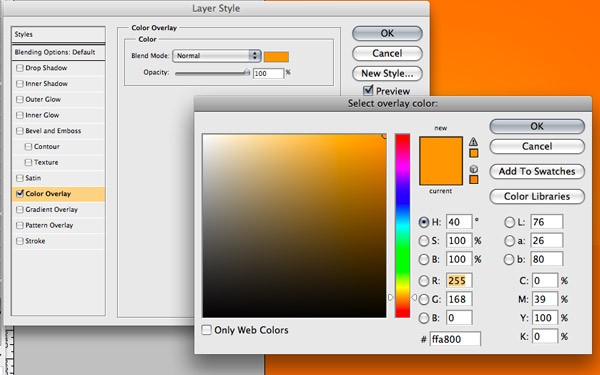Click Cancel in the color picker dialog

click(537, 147)
